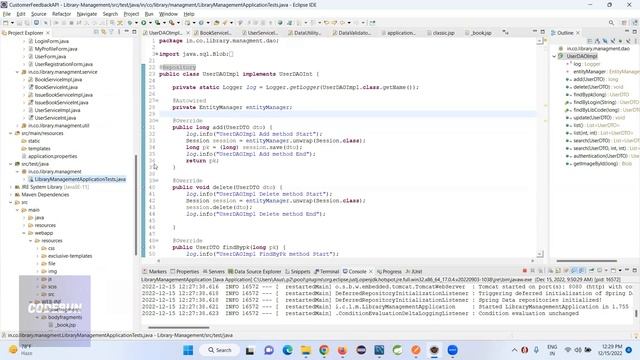Screen dimensions: 640x360
Task: Open Chrome from the taskbar
Action: pos(324,350)
